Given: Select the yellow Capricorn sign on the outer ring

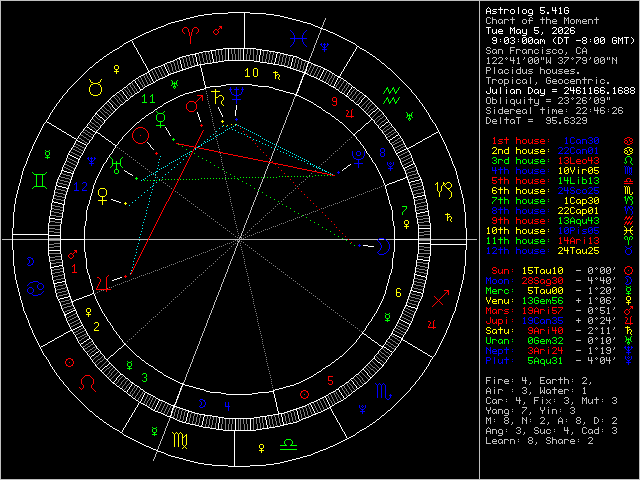Looking at the screenshot, I should (x=444, y=190).
